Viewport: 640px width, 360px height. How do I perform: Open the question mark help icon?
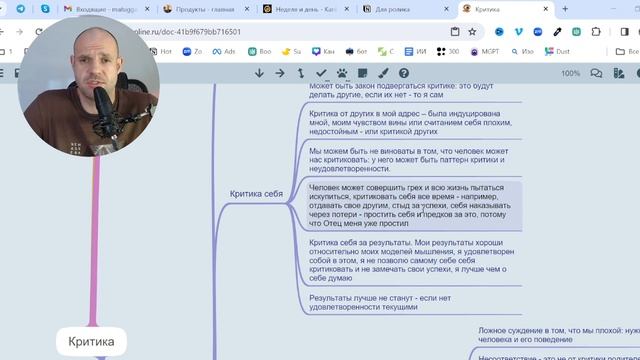click(x=404, y=73)
